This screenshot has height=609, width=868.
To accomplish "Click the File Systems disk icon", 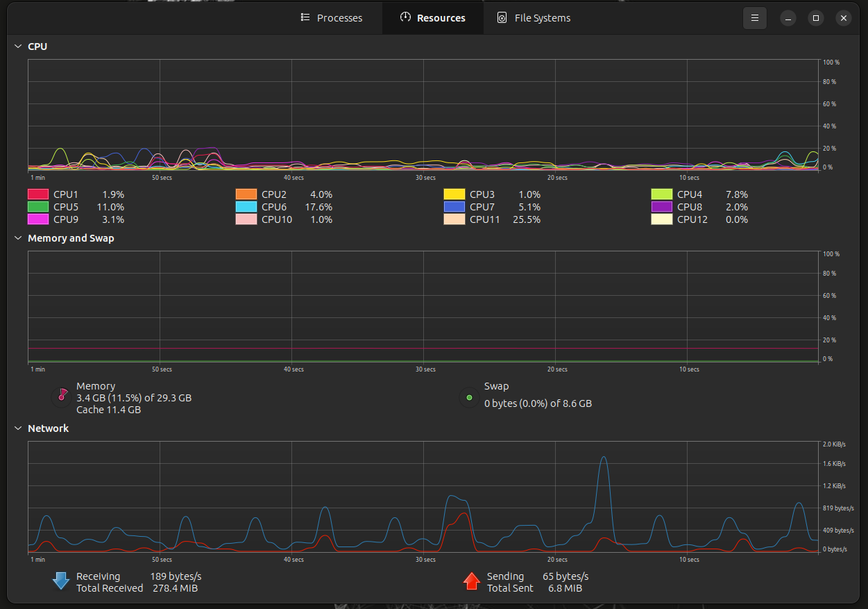I will [x=502, y=18].
